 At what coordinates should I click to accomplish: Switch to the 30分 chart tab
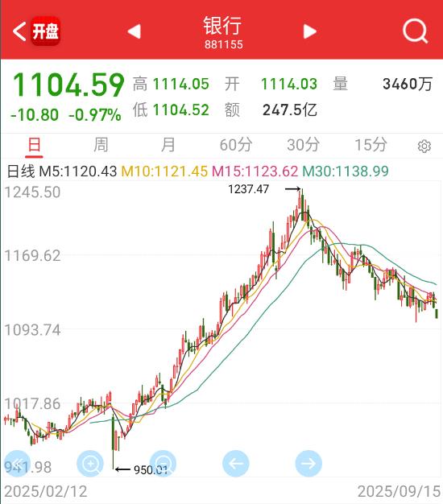[x=303, y=145]
